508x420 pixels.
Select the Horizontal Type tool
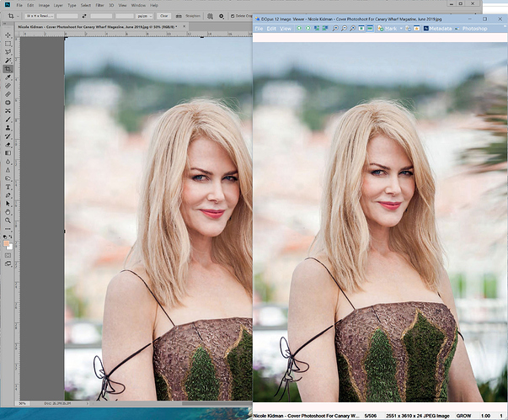(x=8, y=187)
